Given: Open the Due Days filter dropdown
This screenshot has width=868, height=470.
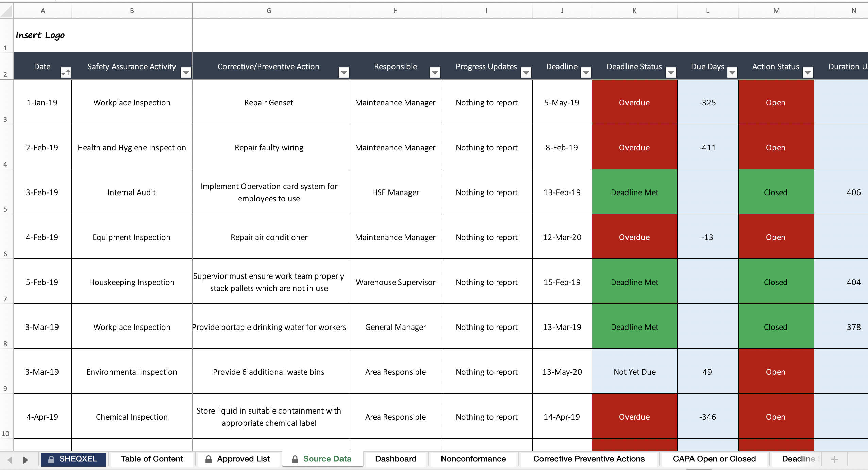Looking at the screenshot, I should 732,72.
